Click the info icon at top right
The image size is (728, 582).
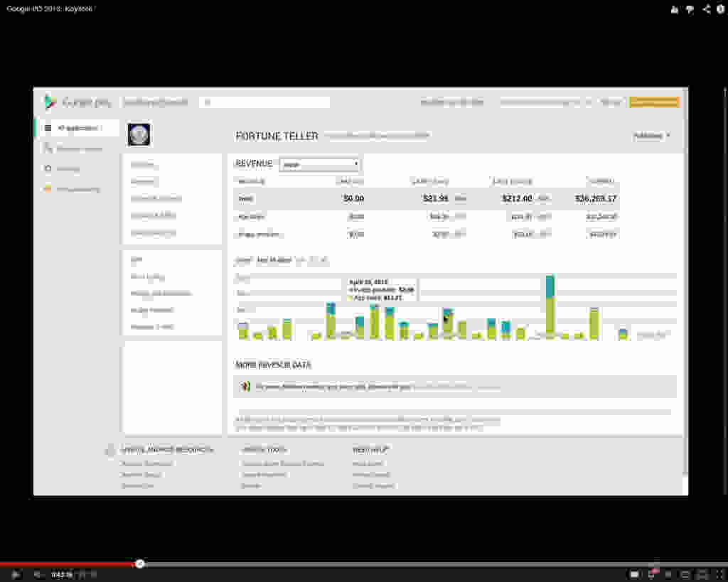tap(721, 9)
